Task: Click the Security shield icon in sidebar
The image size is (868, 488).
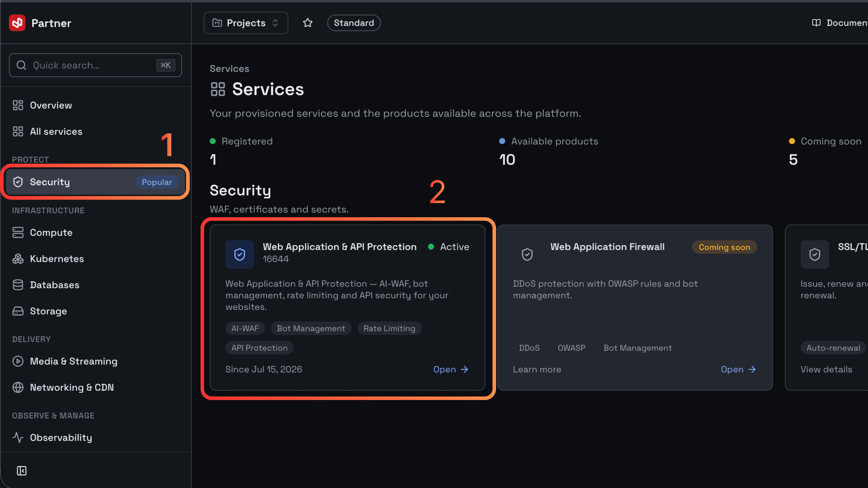Action: pyautogui.click(x=18, y=182)
